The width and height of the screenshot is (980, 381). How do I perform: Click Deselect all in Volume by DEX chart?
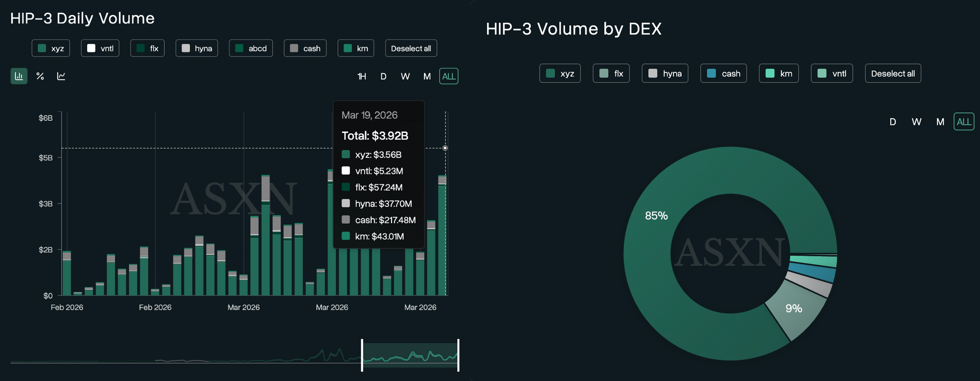pyautogui.click(x=893, y=74)
